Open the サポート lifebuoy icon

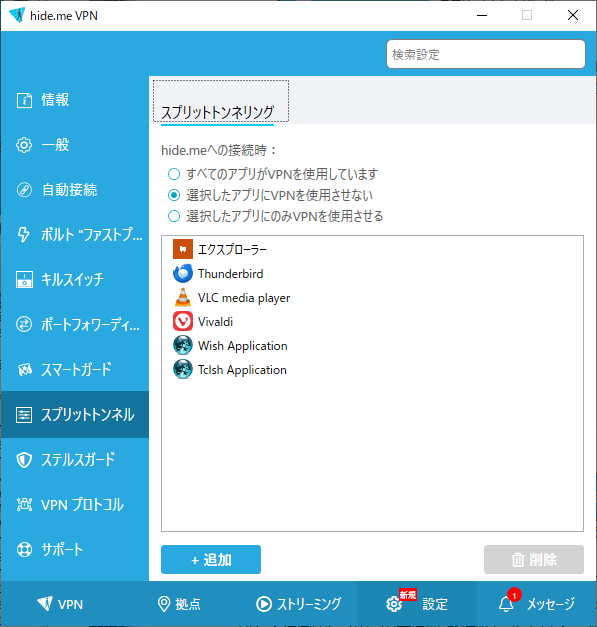24,550
